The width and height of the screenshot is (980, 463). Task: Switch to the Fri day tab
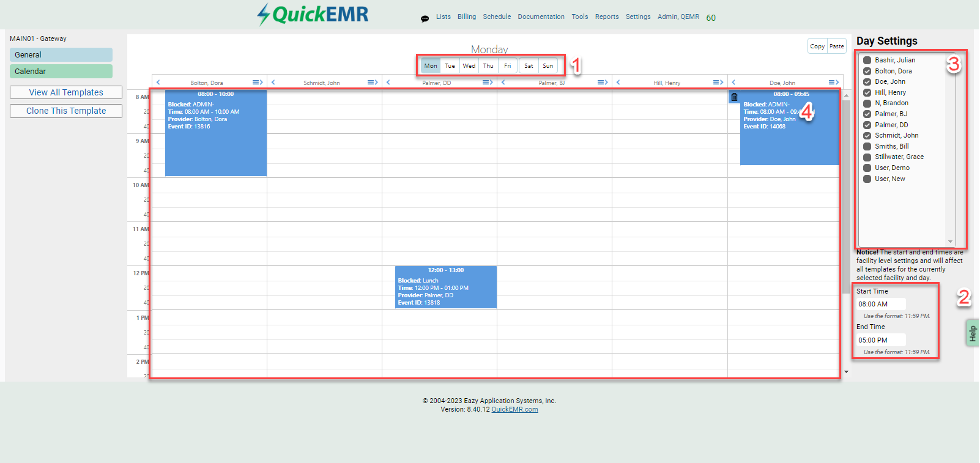tap(508, 65)
